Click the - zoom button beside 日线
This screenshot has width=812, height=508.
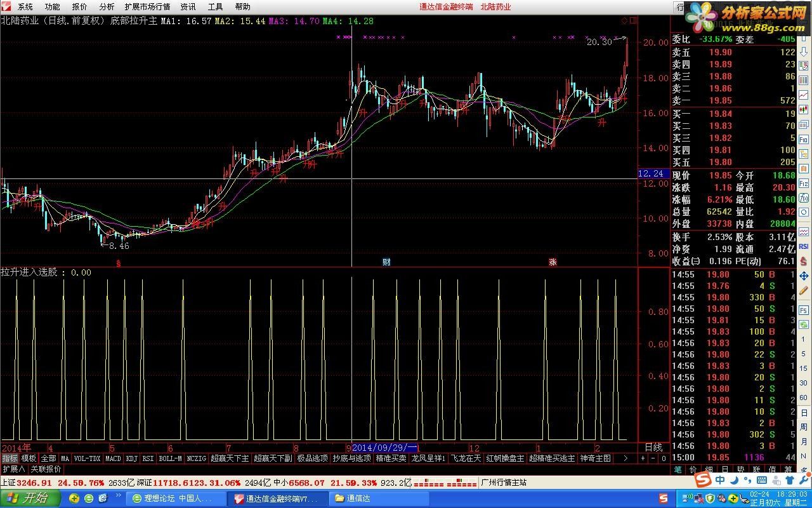pos(653,458)
